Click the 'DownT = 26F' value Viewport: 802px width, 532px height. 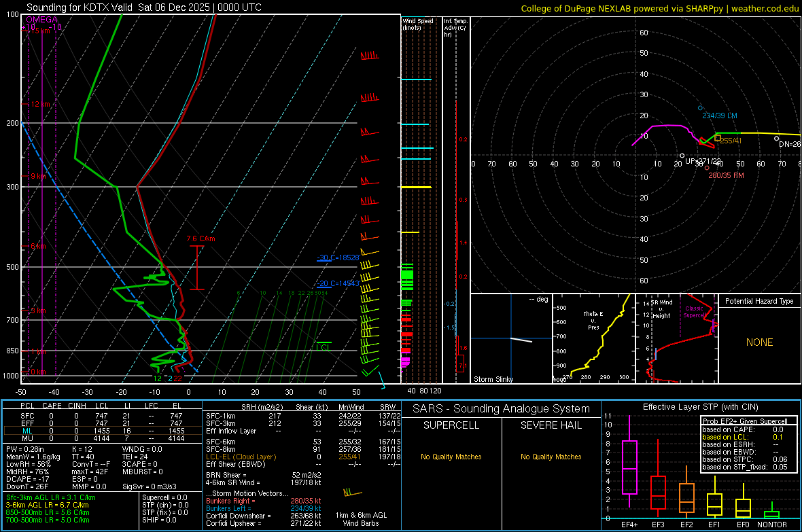pyautogui.click(x=27, y=486)
